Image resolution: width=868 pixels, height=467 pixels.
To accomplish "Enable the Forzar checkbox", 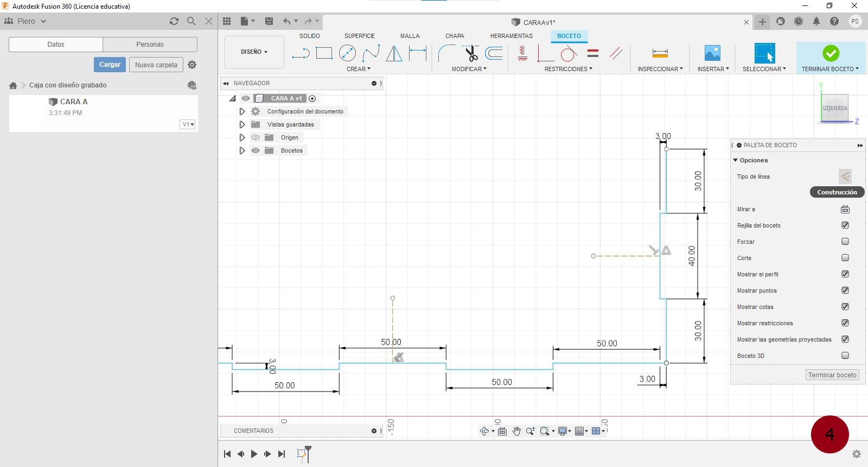I will point(845,242).
